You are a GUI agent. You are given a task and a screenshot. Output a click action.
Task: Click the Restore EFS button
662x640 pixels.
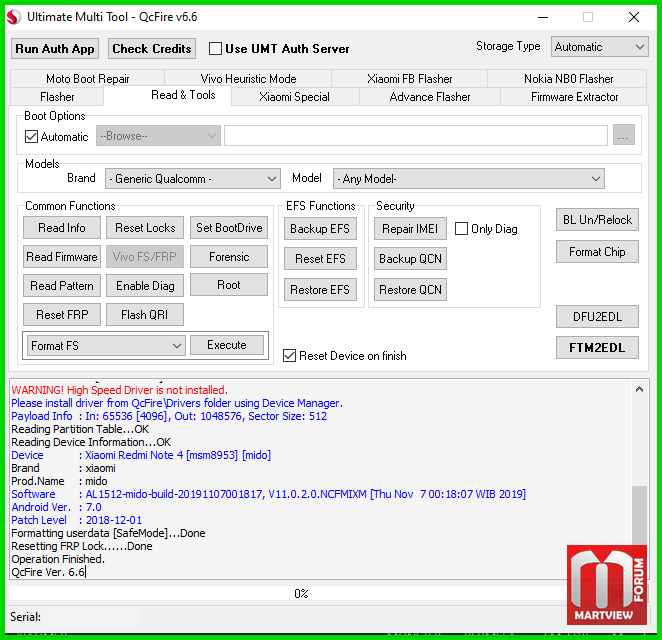[320, 290]
